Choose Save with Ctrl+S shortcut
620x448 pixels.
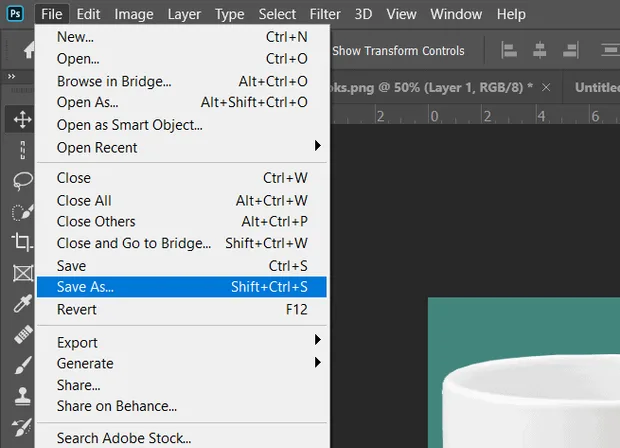point(182,266)
